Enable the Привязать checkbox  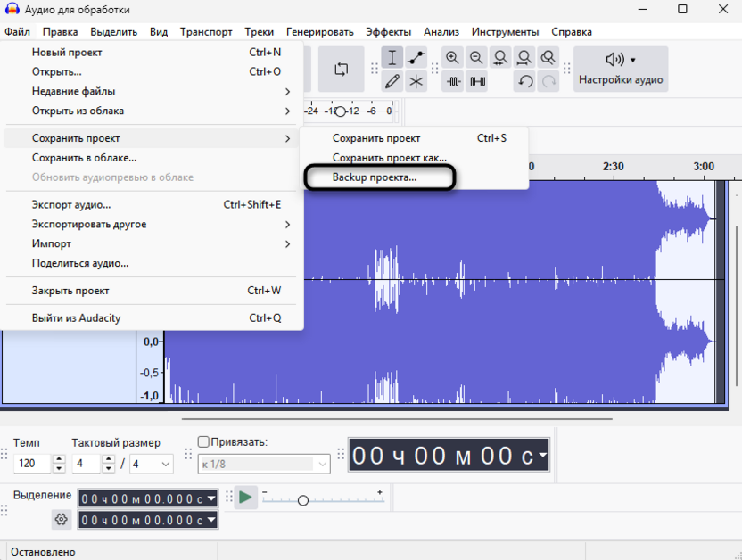(203, 441)
